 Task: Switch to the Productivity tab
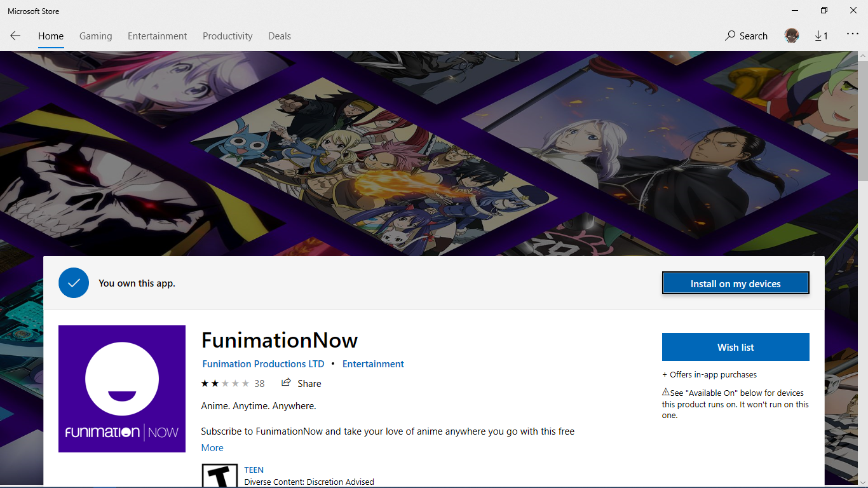(x=227, y=36)
